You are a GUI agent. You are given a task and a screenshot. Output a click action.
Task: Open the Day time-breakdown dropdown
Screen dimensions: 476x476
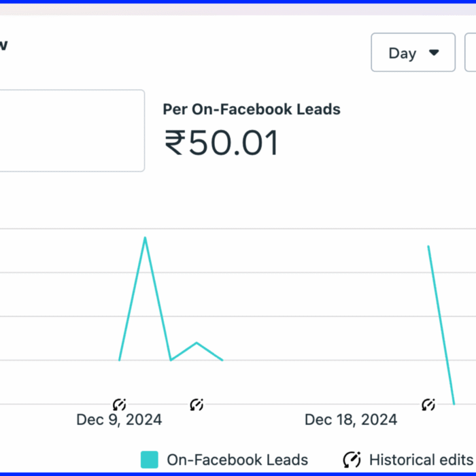pyautogui.click(x=413, y=52)
